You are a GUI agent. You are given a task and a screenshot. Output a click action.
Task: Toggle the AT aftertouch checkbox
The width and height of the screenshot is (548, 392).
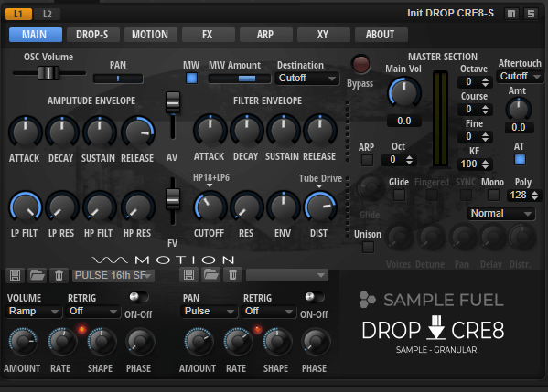[520, 160]
